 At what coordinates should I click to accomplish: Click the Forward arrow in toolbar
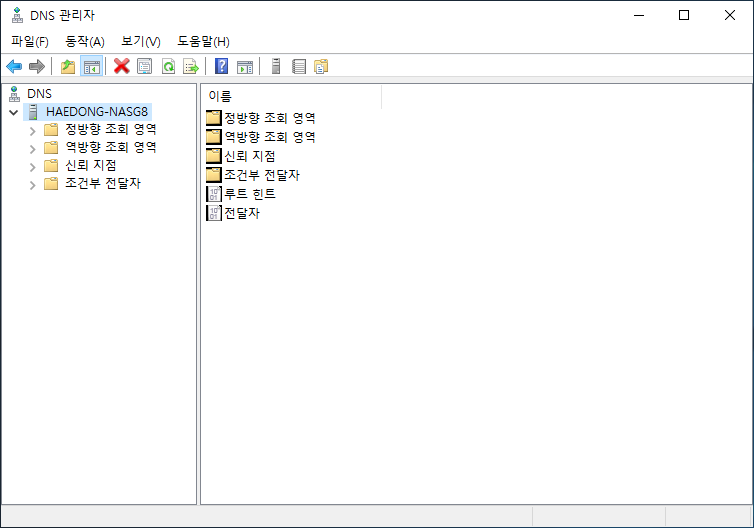pos(37,66)
